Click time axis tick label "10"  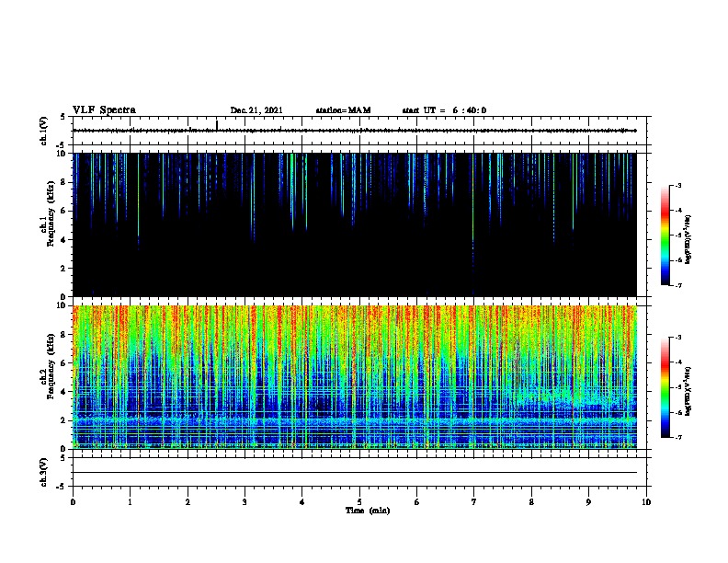point(646,501)
